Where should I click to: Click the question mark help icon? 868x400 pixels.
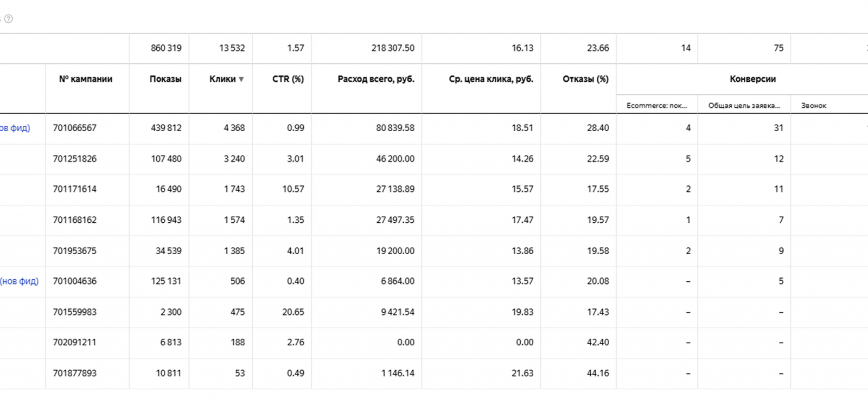click(x=9, y=19)
